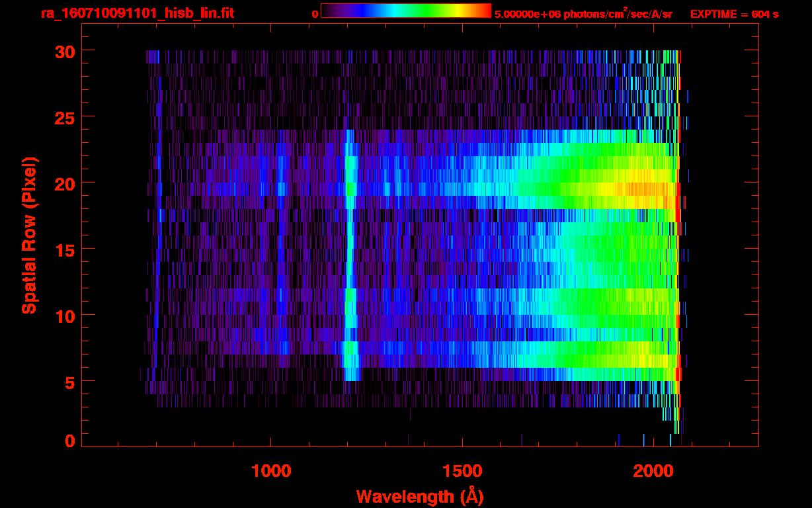Select the EXPTIME = 604 s text

point(734,14)
